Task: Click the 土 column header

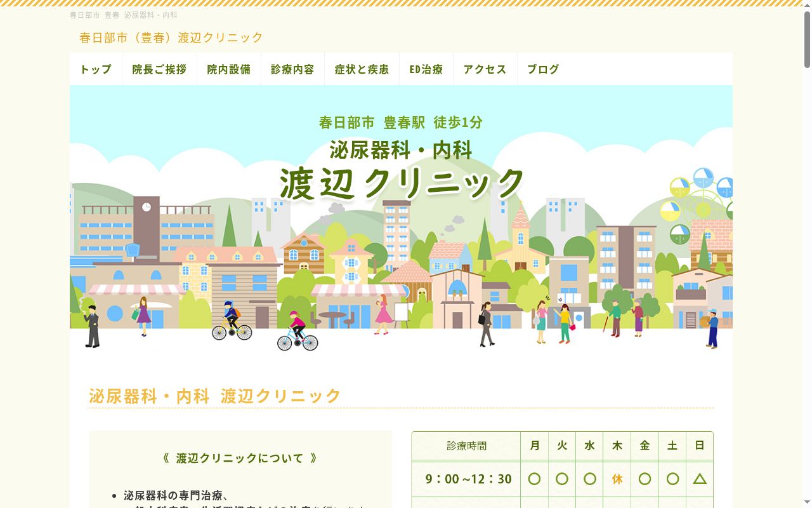Action: point(672,446)
